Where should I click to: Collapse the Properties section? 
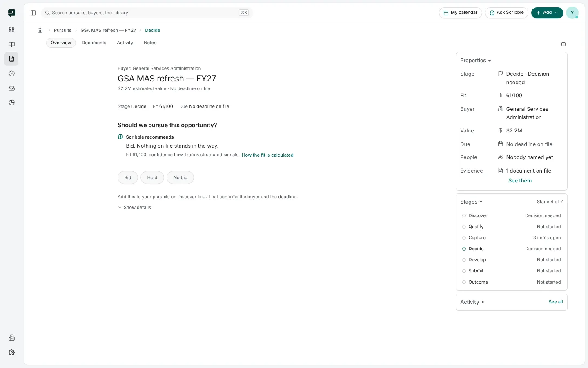coord(476,61)
